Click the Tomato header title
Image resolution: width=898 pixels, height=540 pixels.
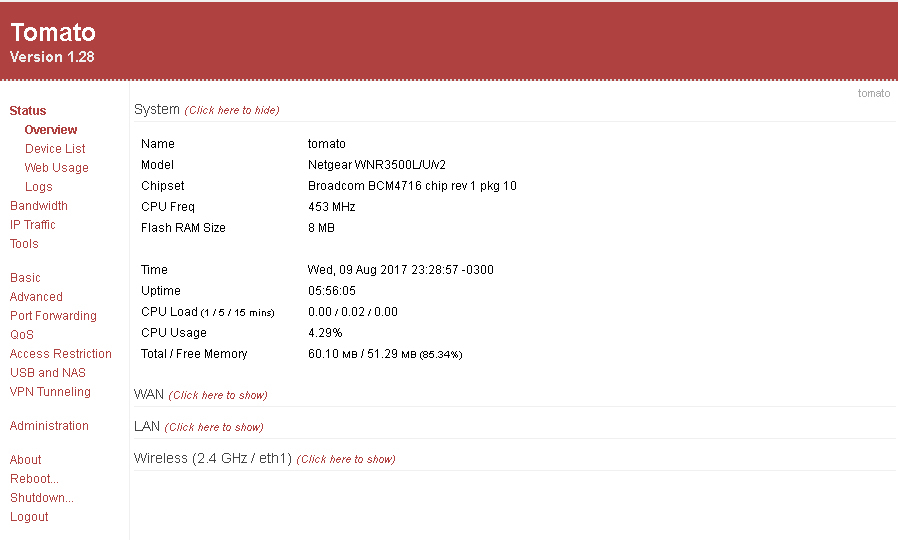[x=53, y=32]
